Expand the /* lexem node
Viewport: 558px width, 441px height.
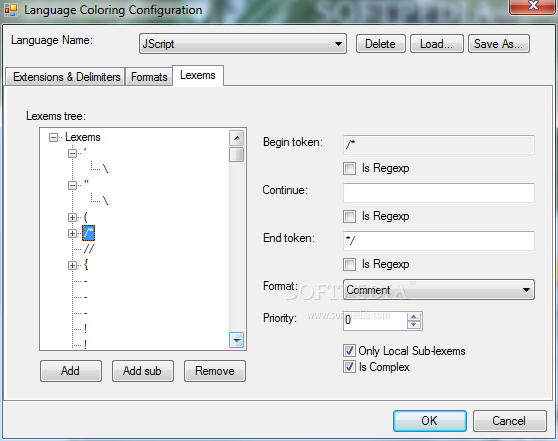tap(72, 233)
